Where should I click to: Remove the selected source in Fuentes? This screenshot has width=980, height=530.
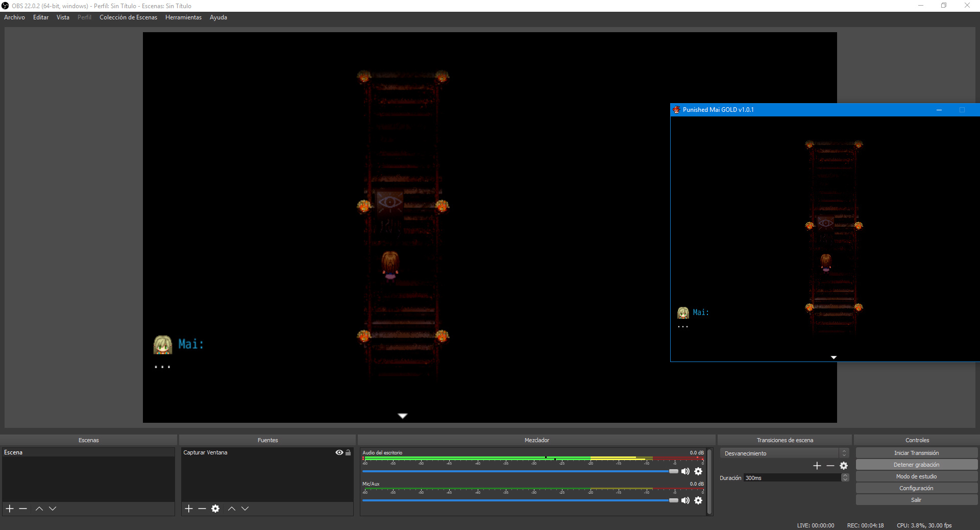click(x=202, y=509)
